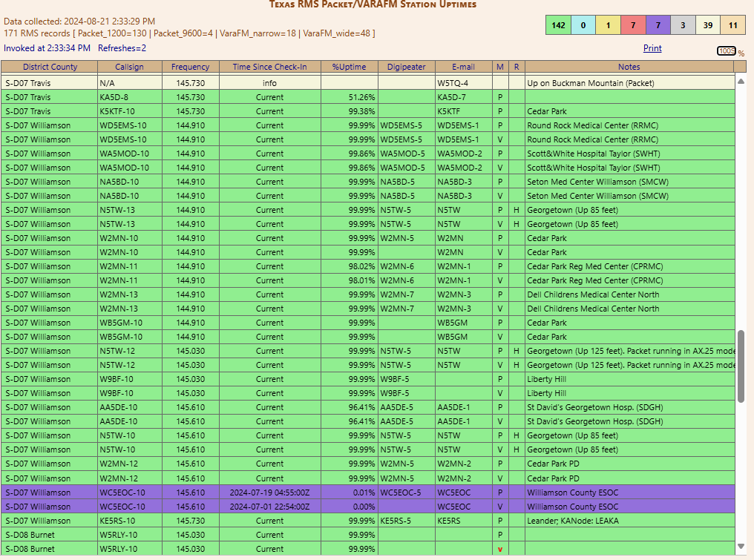Click the 2024-07-19 04:55:00Z check-in time
The width and height of the screenshot is (754, 560).
270,493
